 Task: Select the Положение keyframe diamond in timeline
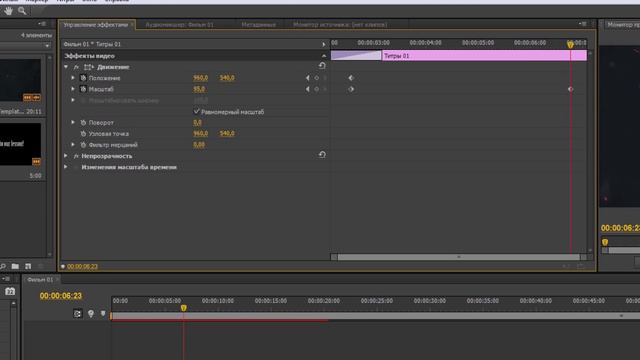click(351, 78)
